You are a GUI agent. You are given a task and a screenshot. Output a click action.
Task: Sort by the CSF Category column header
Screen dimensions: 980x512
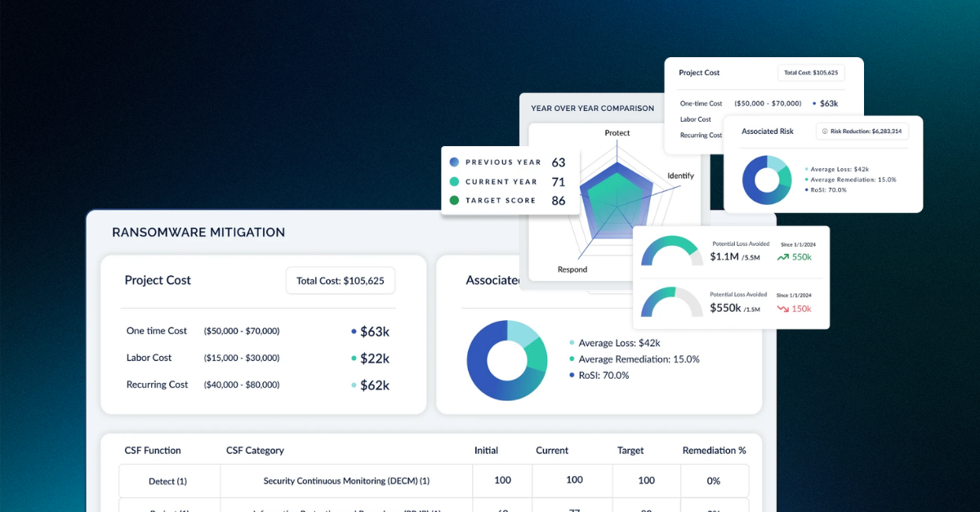[x=255, y=451]
